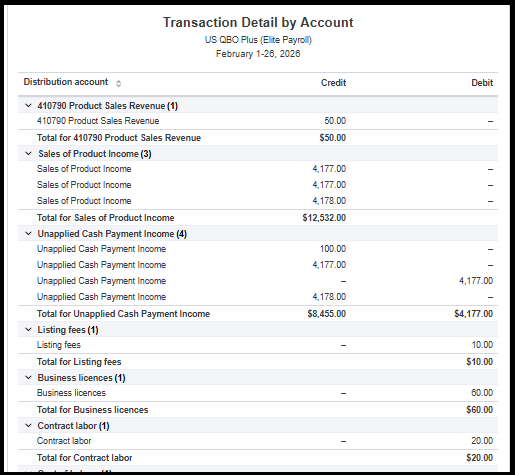
Task: Select the $60.00 Business licences total
Action: point(480,410)
